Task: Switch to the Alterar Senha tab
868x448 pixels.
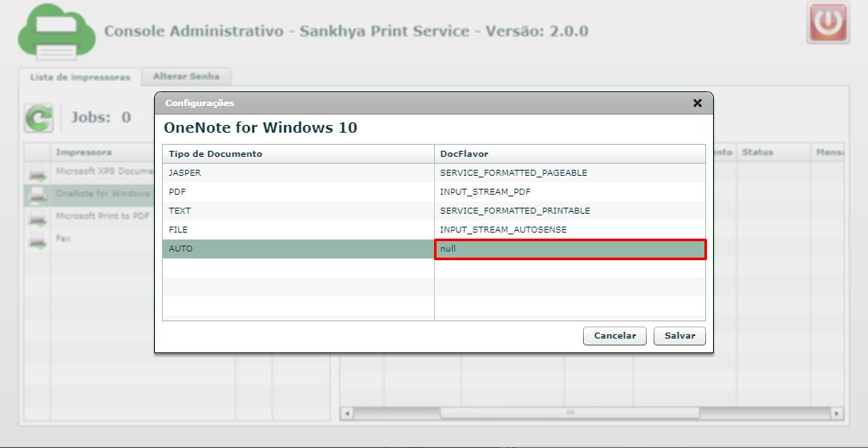Action: (186, 77)
